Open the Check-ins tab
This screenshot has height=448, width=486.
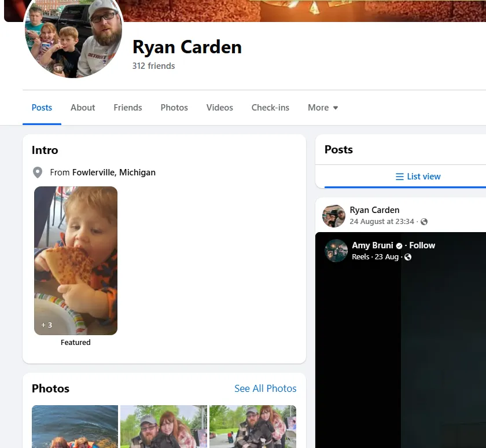(x=270, y=108)
